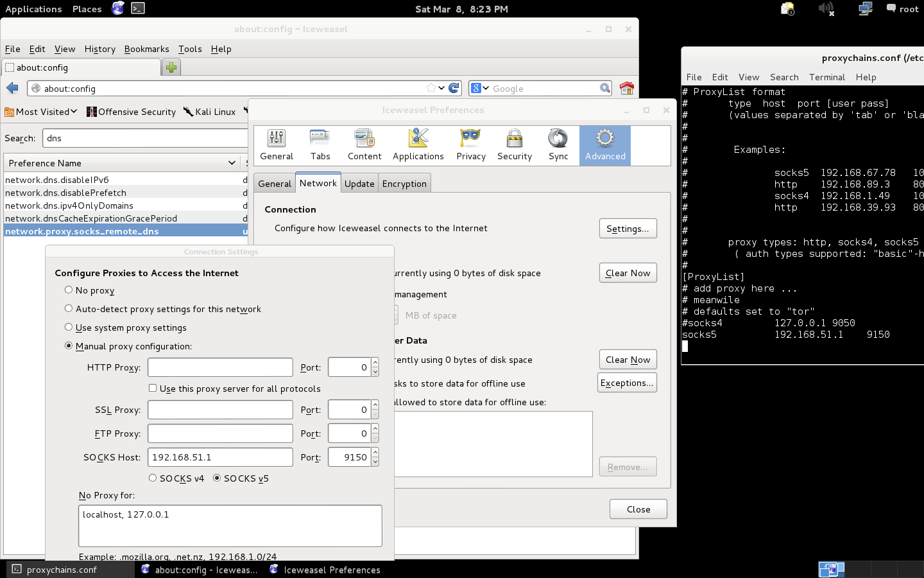924x578 pixels.
Task: Open the Kali Linux bookmark
Action: (210, 112)
